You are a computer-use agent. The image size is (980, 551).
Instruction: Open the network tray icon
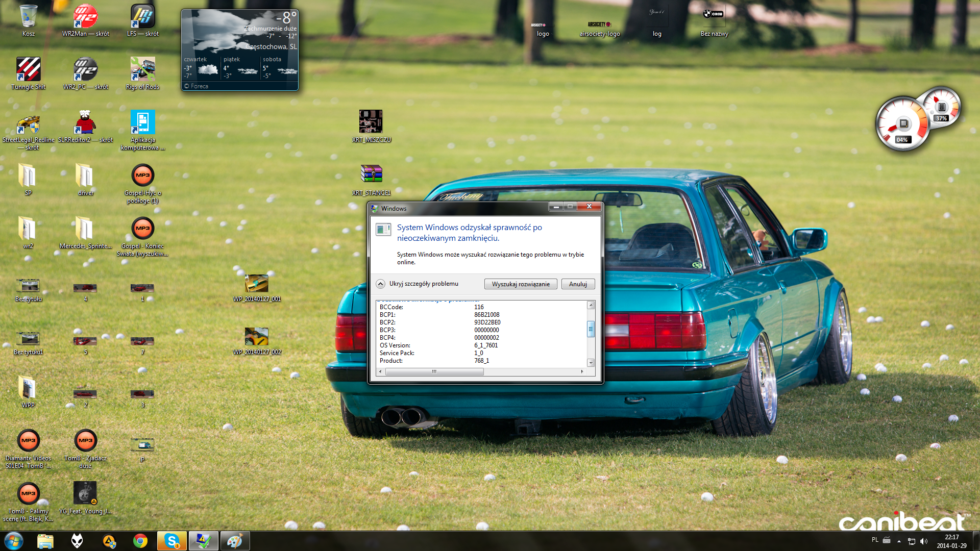911,541
